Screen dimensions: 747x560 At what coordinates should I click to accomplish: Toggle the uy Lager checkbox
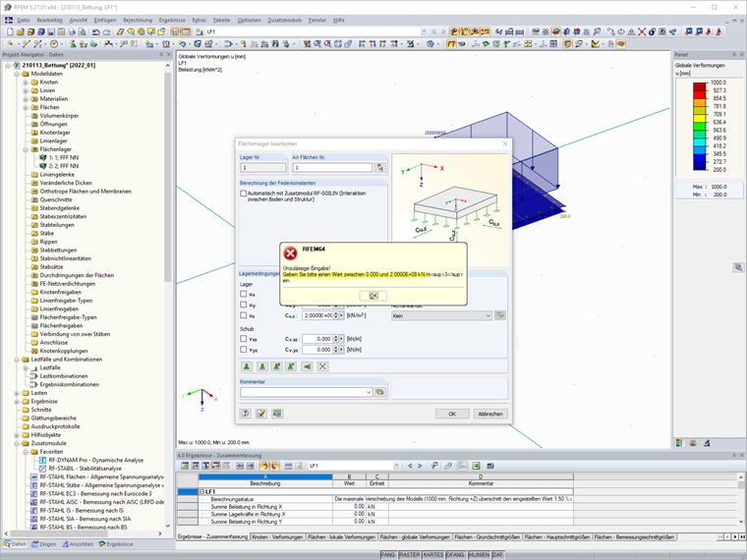coord(244,305)
